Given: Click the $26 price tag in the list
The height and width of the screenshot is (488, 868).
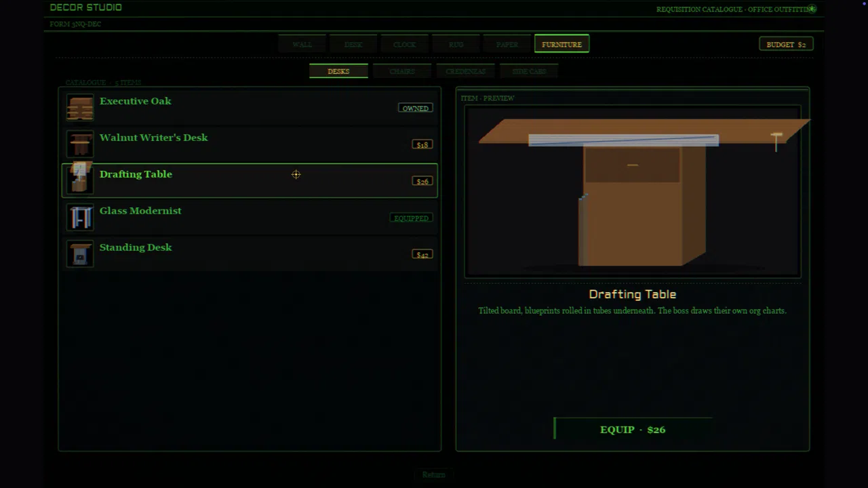Looking at the screenshot, I should (x=422, y=181).
